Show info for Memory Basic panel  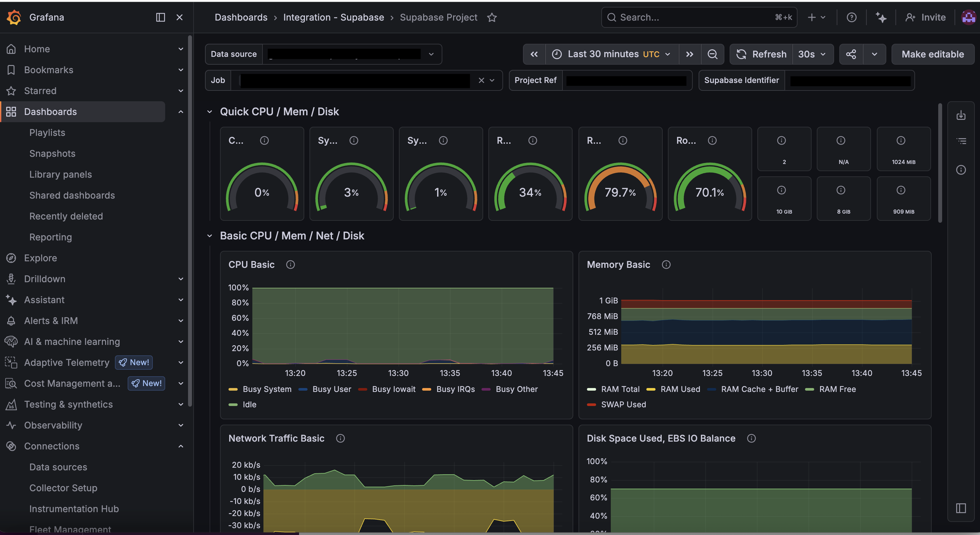click(x=666, y=265)
